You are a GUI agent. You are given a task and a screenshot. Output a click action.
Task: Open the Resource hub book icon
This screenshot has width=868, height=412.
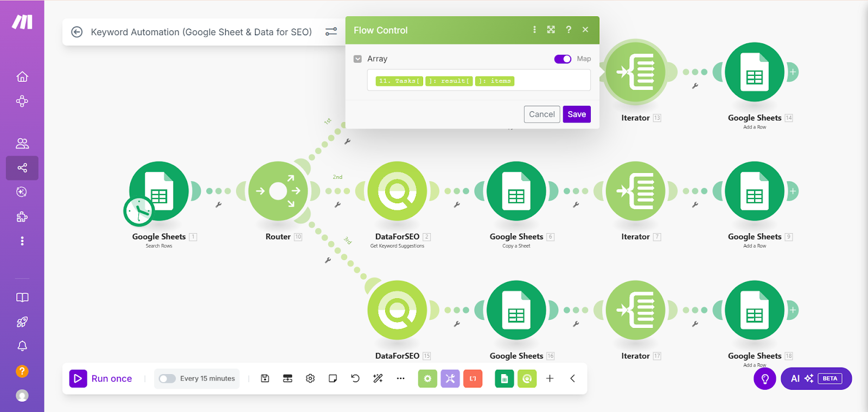coord(22,298)
